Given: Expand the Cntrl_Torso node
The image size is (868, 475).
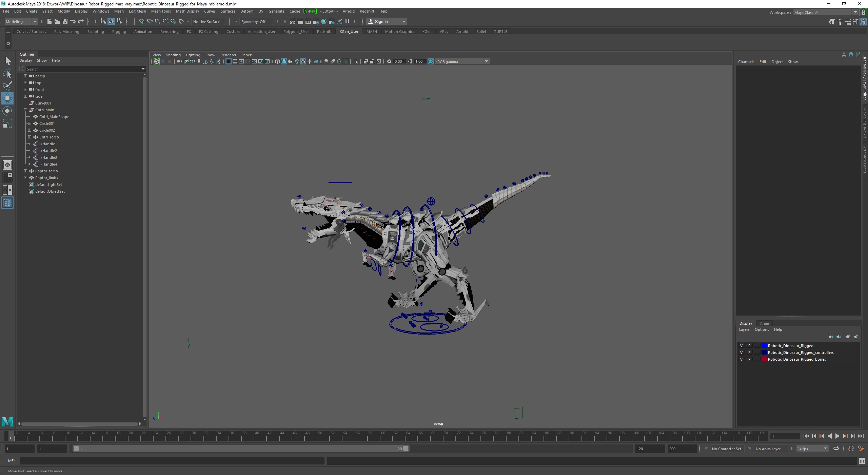Looking at the screenshot, I should click(29, 137).
